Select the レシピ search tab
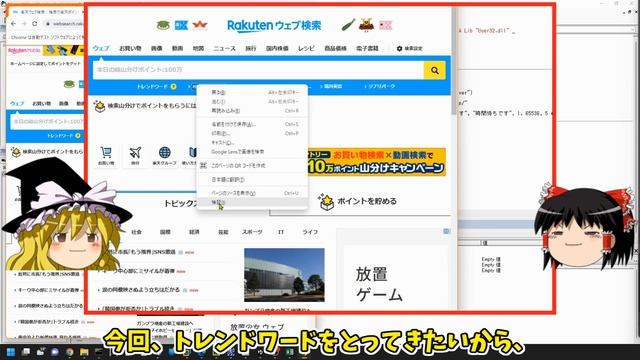 [306, 48]
